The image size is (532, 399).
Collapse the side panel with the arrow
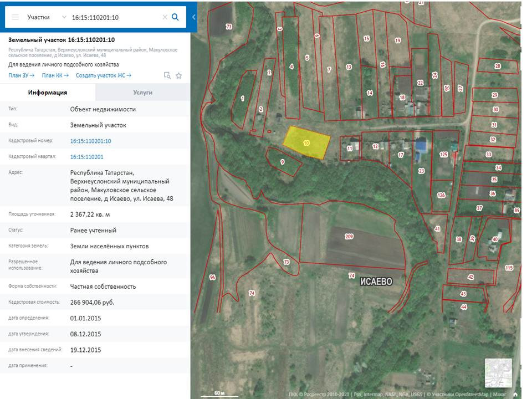194,17
